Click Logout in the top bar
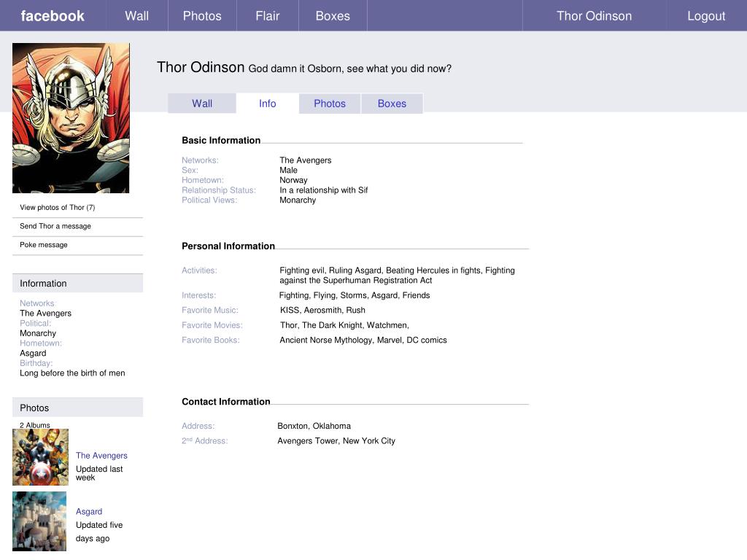The image size is (747, 560). pyautogui.click(x=706, y=16)
